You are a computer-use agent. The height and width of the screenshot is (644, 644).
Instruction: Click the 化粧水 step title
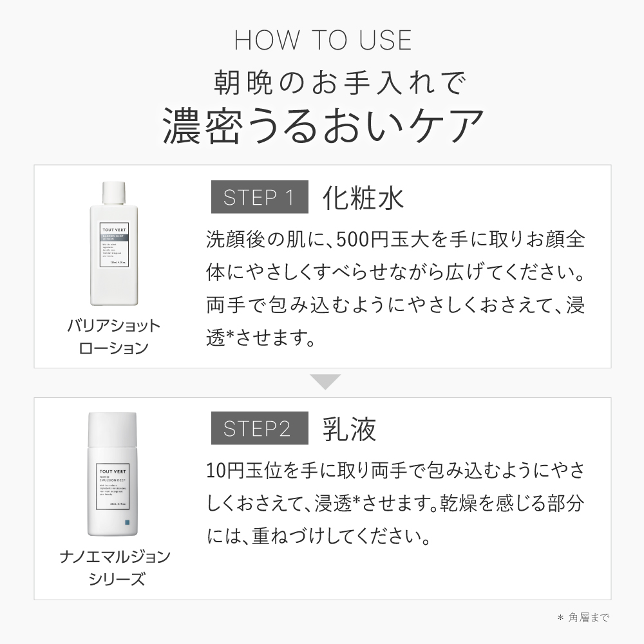click(x=363, y=198)
